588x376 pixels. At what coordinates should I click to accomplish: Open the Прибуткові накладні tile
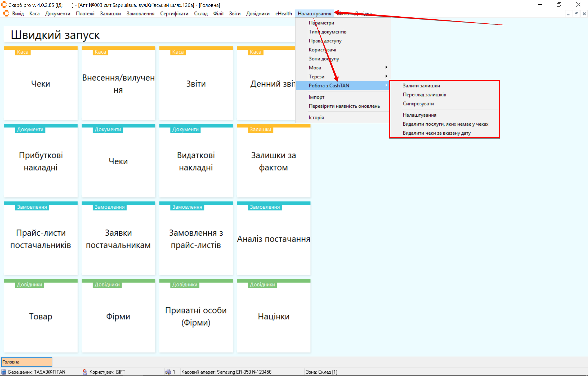(41, 161)
